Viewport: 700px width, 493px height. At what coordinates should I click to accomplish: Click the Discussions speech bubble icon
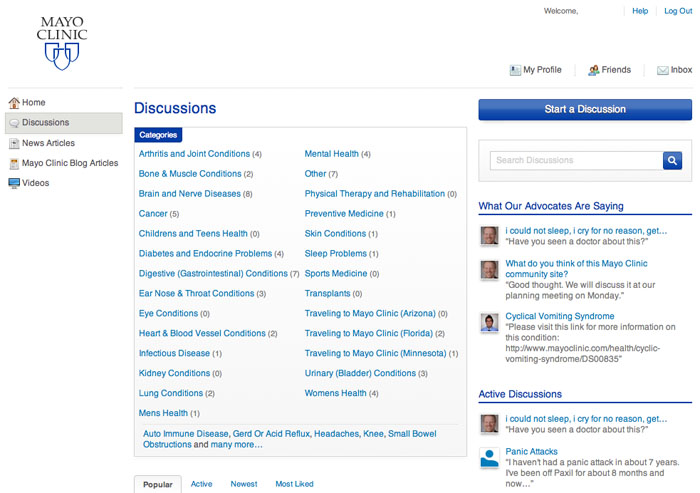(15, 123)
